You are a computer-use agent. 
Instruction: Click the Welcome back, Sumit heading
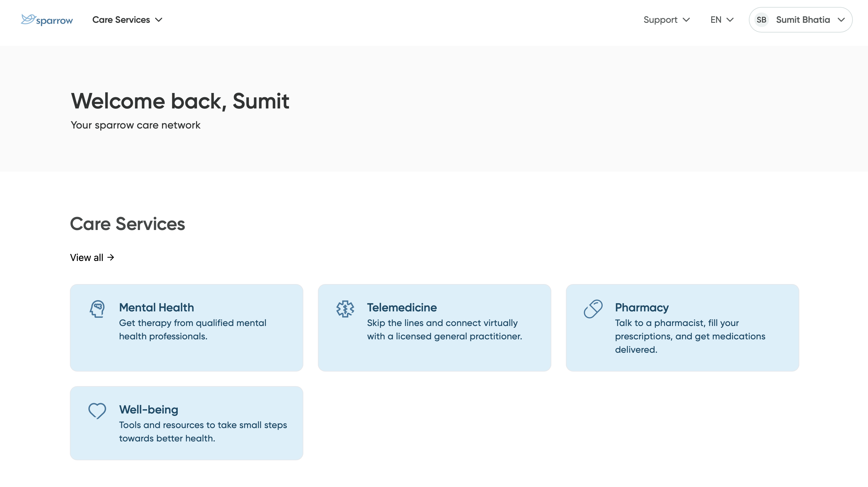coord(180,101)
